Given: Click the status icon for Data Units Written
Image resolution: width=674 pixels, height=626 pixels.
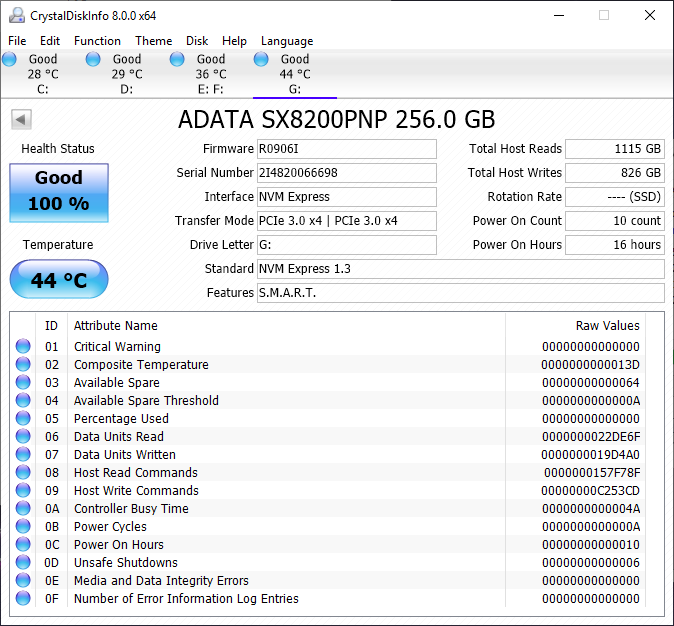Looking at the screenshot, I should 23,454.
